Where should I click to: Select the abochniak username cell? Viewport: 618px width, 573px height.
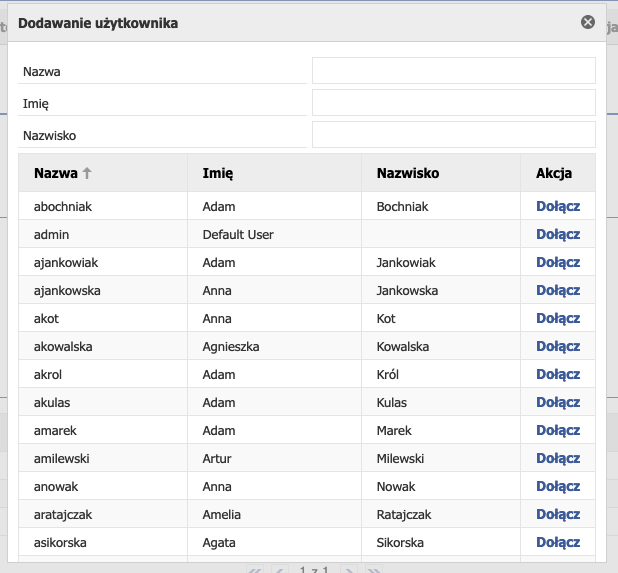[x=103, y=206]
